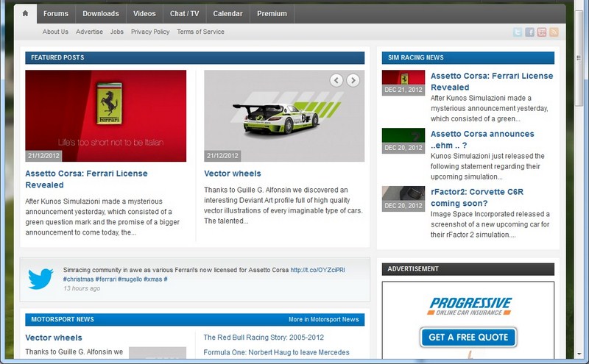Viewport: 589px width, 364px height.
Task: Open the Premium tab
Action: pyautogui.click(x=272, y=14)
